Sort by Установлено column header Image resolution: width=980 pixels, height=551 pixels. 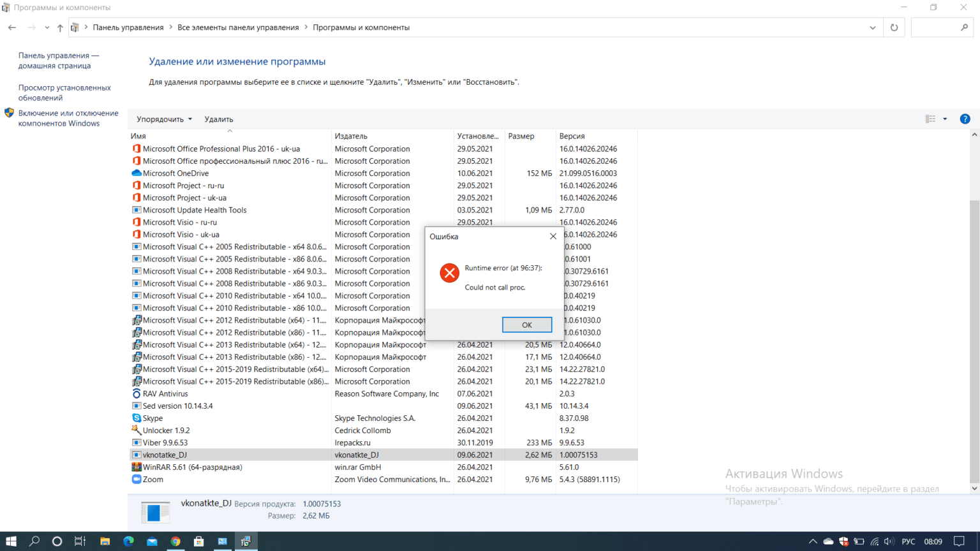tap(479, 136)
